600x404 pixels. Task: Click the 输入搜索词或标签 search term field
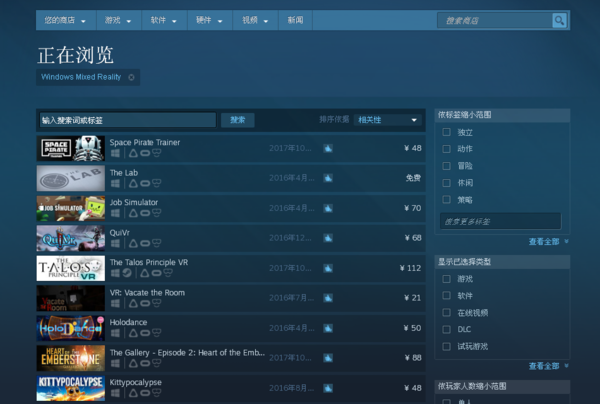(x=127, y=120)
